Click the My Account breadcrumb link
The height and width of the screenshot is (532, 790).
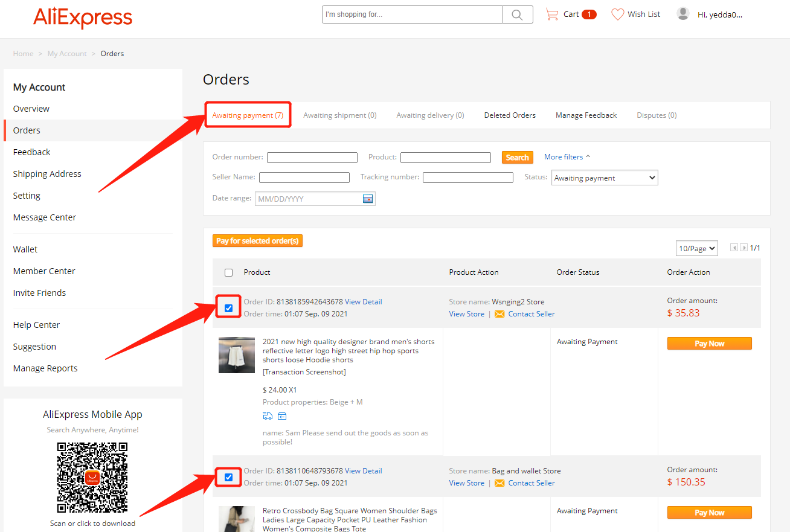(x=67, y=54)
